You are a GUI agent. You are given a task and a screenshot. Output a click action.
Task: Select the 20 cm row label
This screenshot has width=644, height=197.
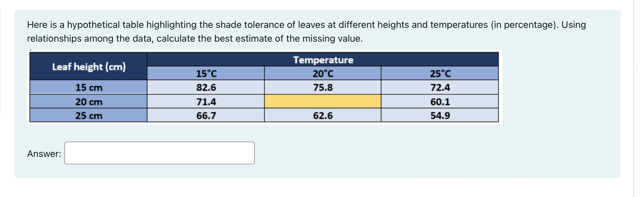click(x=88, y=101)
